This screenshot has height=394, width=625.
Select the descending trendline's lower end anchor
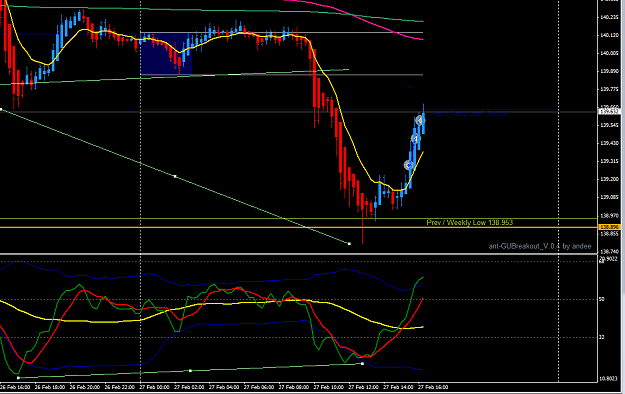tap(349, 243)
